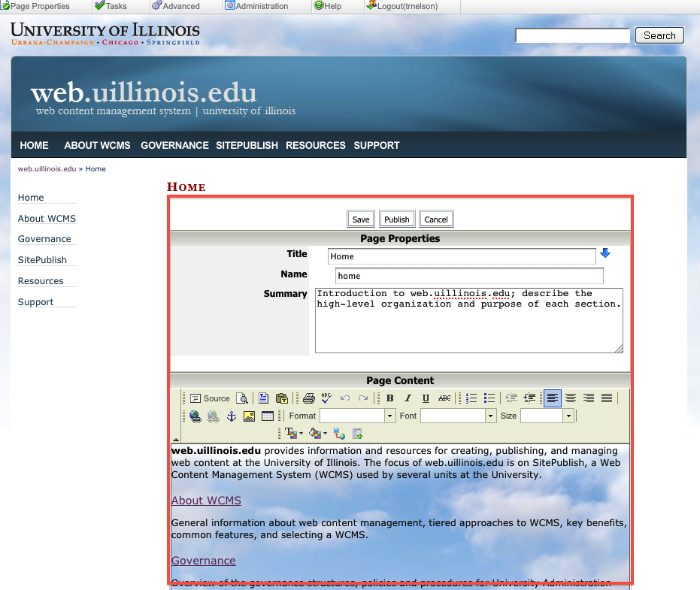The image size is (700, 590).
Task: Remove link with the Unlink icon
Action: [214, 416]
